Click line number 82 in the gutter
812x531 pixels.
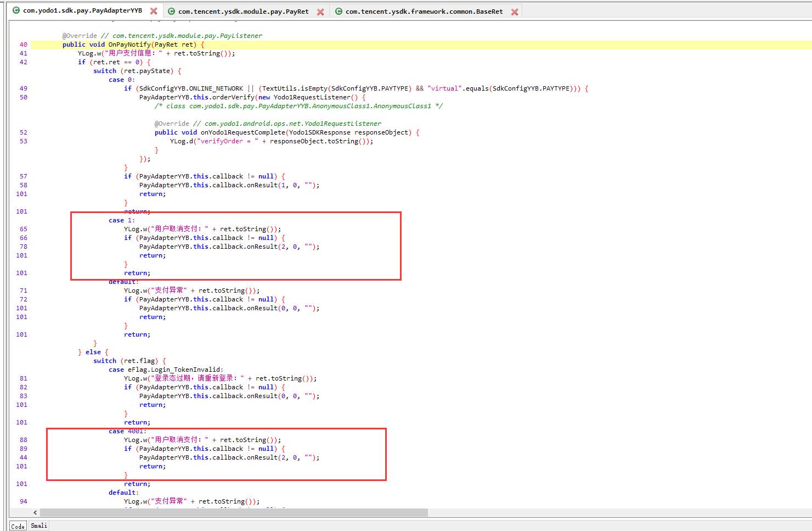pos(23,387)
